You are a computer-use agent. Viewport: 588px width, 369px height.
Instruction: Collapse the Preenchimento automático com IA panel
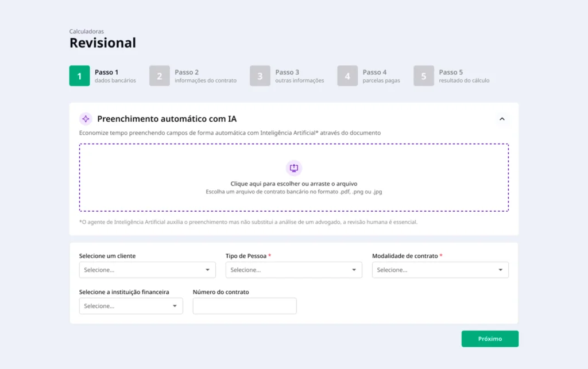pyautogui.click(x=502, y=119)
